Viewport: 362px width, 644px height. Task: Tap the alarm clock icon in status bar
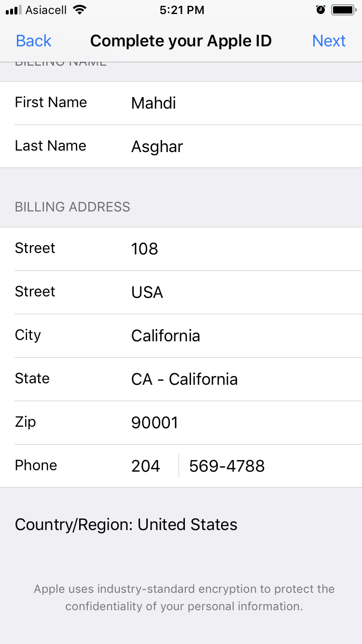320,9
